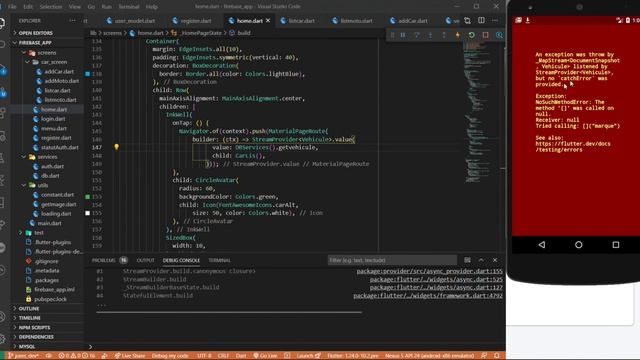Switch to the Terminal panel tab
Viewport: 640px width, 360px height.
coord(220,260)
